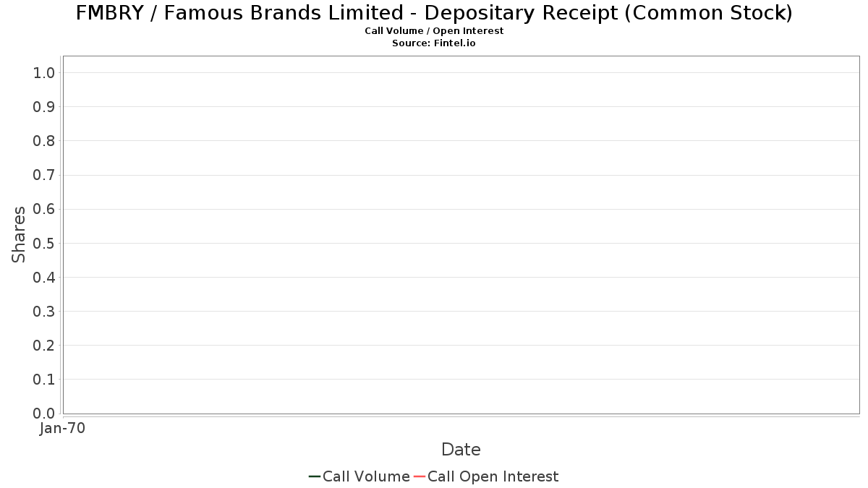This screenshot has width=868, height=488.
Task: Click the 0.9 y-axis tick label
Action: [x=44, y=106]
